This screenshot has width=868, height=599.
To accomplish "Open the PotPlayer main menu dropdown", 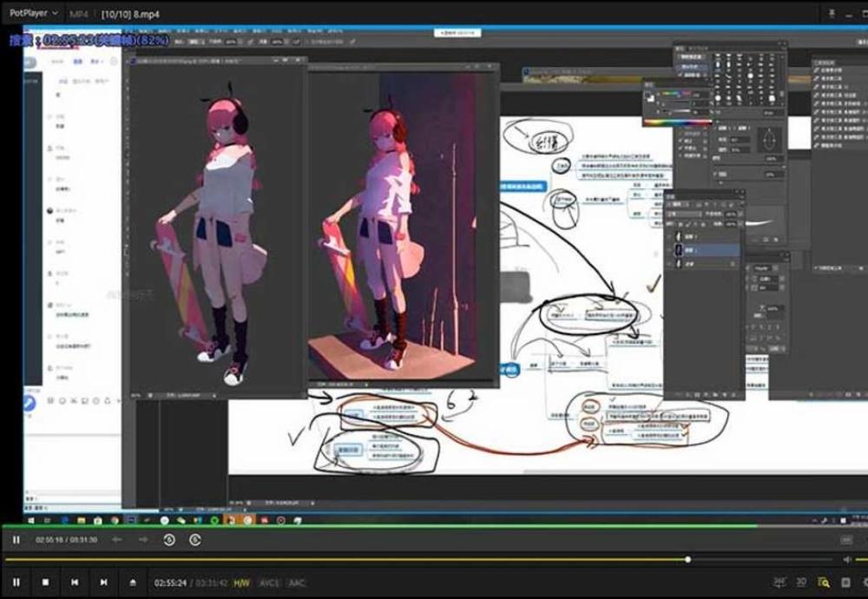I will (x=33, y=13).
